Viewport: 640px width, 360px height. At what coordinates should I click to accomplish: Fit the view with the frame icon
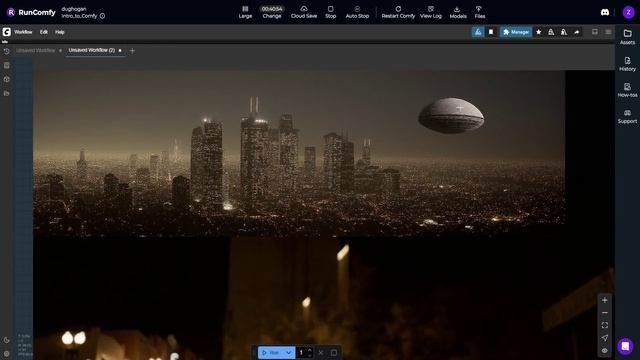(x=604, y=325)
